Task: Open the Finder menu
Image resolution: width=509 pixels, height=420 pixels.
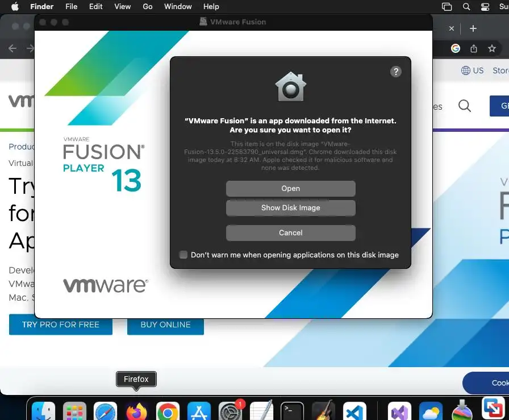Action: point(41,6)
